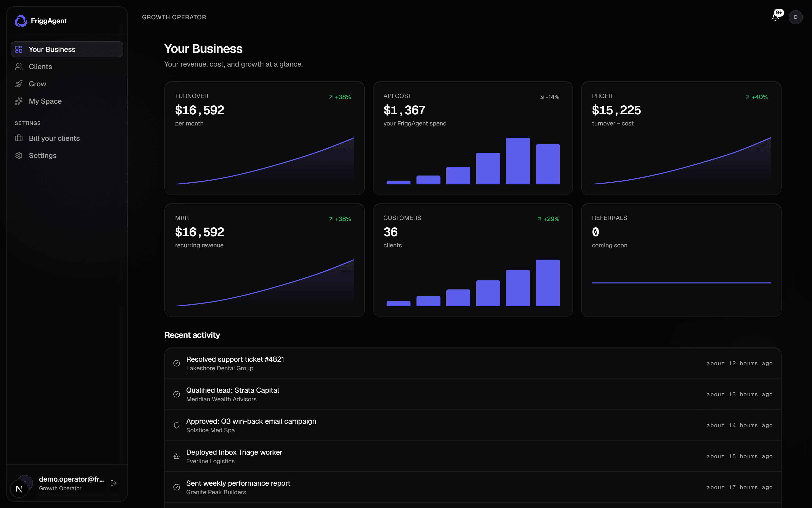The image size is (812, 508).
Task: Click the MRR $16,592 value
Action: [x=200, y=232]
